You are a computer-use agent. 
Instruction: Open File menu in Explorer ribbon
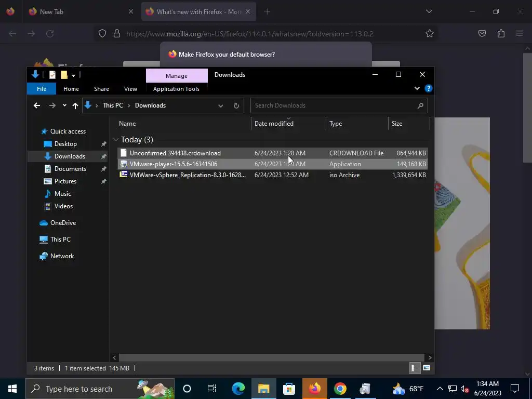[x=42, y=89]
